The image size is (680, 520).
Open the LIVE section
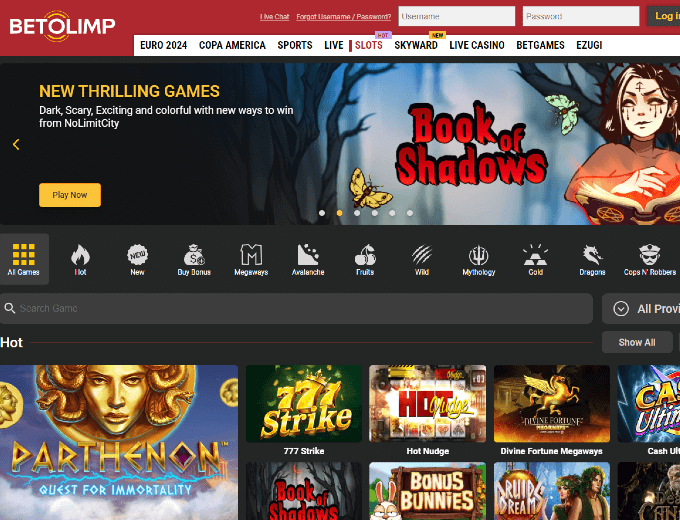[x=333, y=45]
